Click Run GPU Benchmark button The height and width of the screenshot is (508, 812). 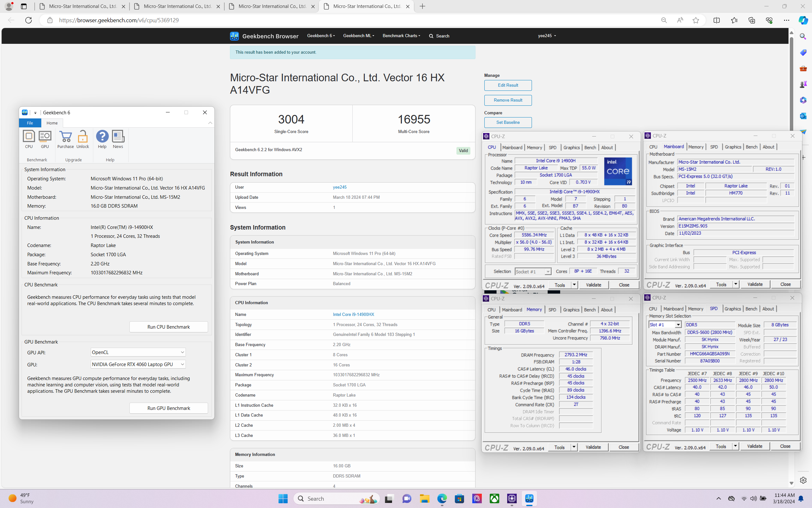pyautogui.click(x=168, y=408)
